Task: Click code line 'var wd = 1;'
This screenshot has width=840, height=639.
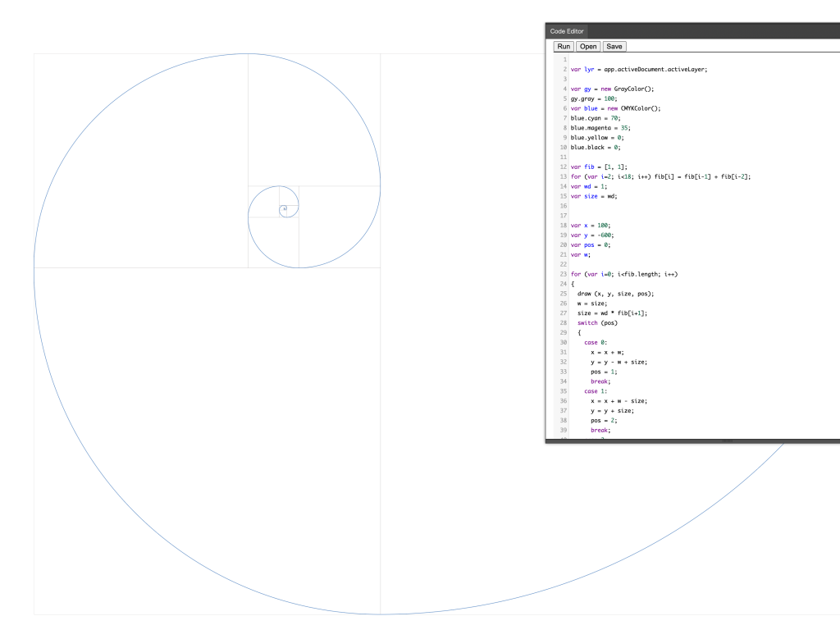Action: (589, 186)
